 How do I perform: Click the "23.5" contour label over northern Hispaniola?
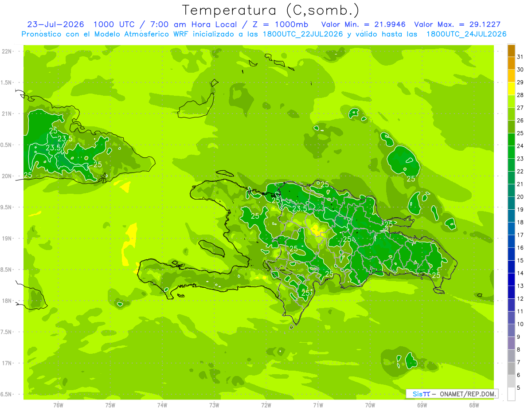[300, 209]
